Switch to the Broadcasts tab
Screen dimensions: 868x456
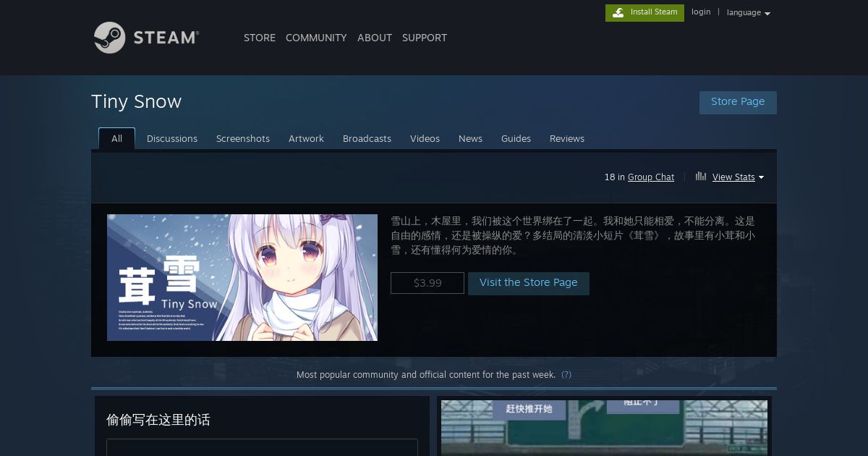point(367,138)
